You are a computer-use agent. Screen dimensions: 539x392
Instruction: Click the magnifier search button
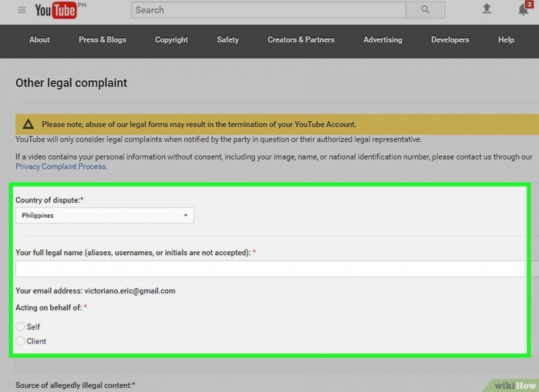coord(425,10)
